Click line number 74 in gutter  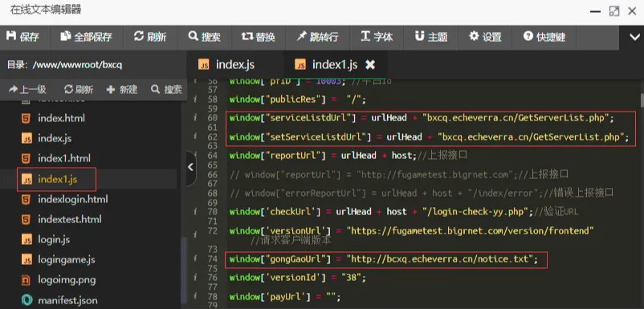[x=213, y=259]
